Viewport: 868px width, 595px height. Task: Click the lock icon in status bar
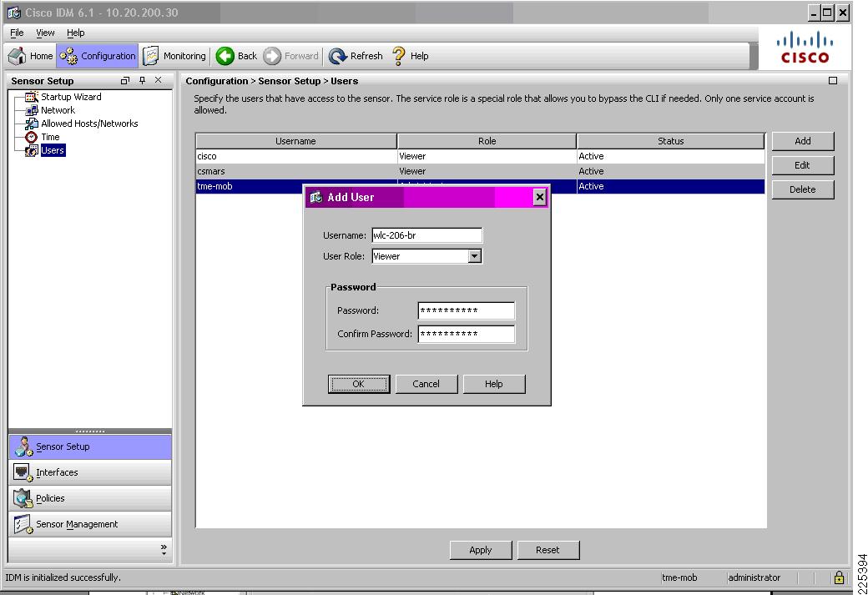(x=840, y=577)
